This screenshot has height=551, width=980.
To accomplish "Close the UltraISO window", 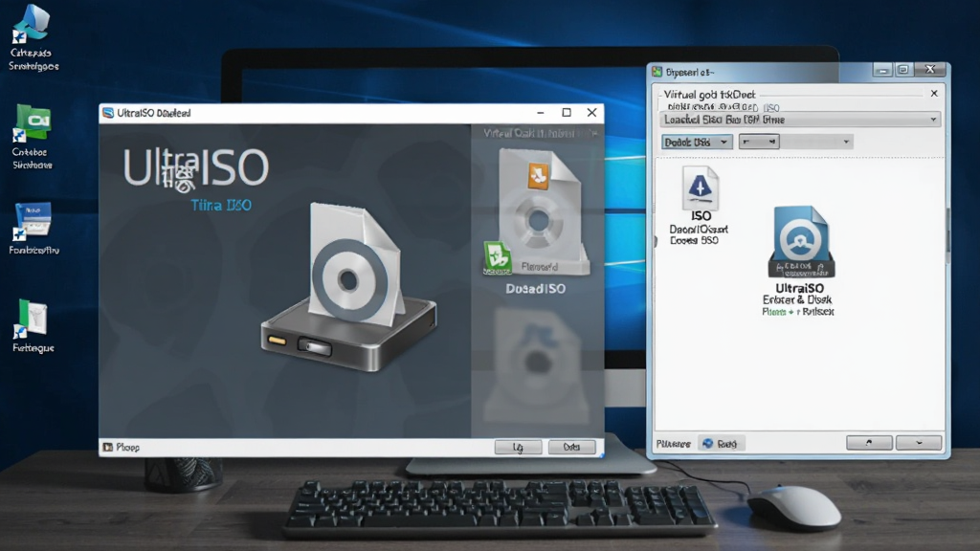I will tap(591, 113).
